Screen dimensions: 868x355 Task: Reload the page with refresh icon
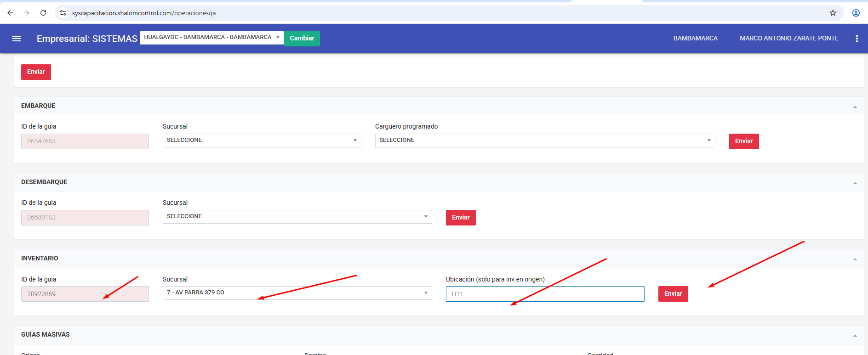43,13
